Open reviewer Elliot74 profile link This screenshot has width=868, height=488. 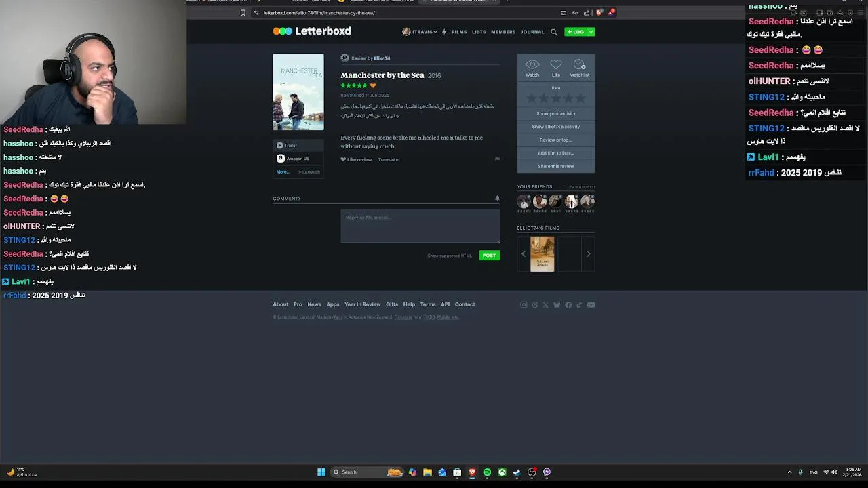[x=382, y=58]
